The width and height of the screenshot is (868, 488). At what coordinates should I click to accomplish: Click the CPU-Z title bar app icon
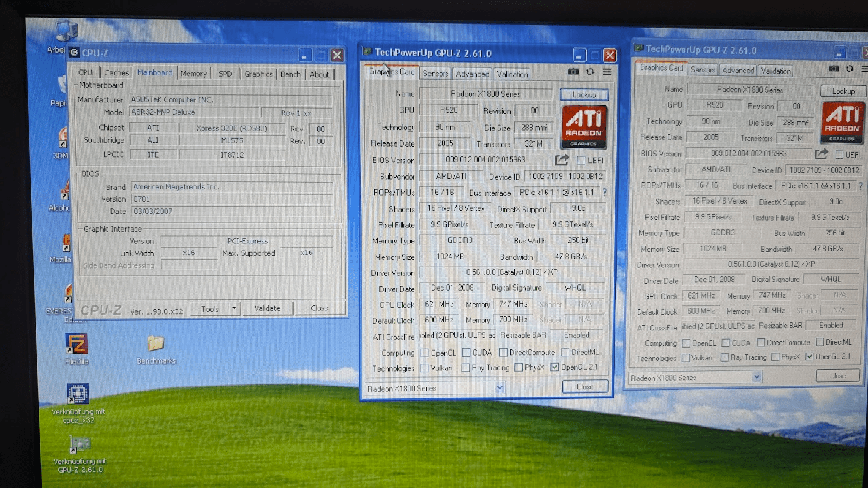[74, 53]
